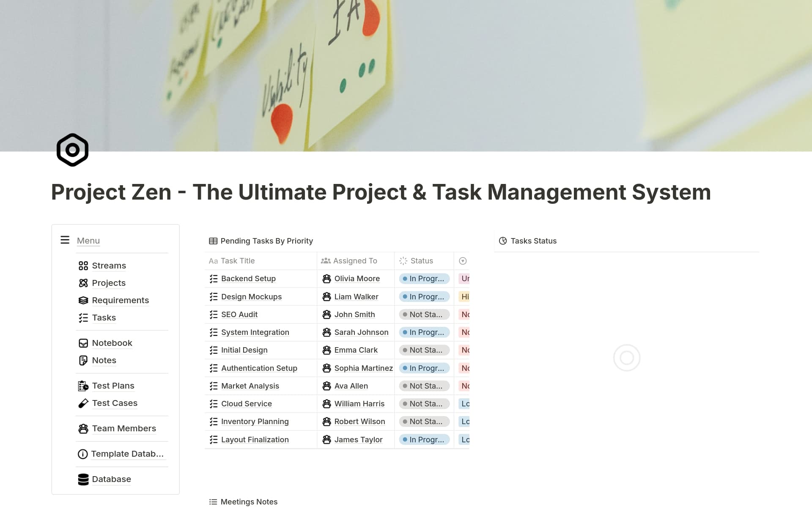Select the Requirements stack icon

83,300
